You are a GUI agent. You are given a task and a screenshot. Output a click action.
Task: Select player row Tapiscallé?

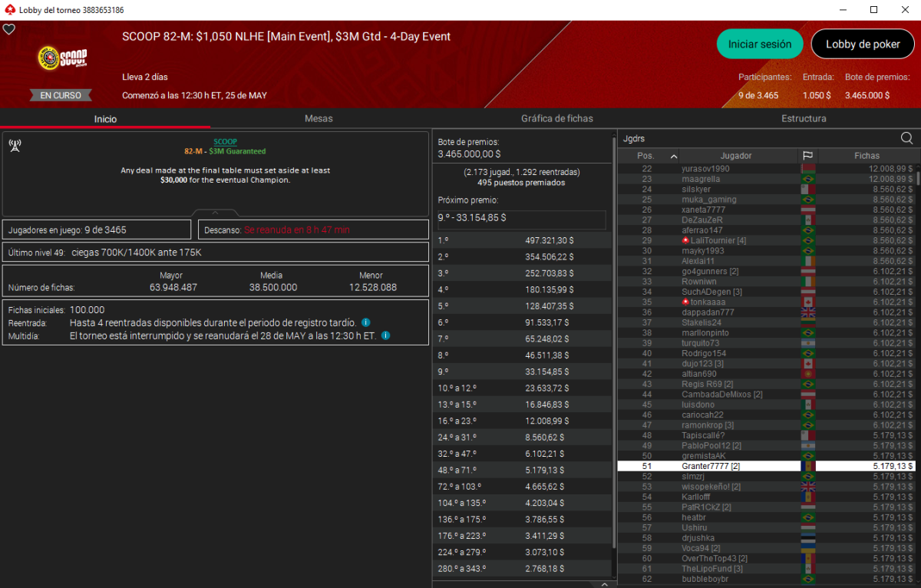(767, 435)
